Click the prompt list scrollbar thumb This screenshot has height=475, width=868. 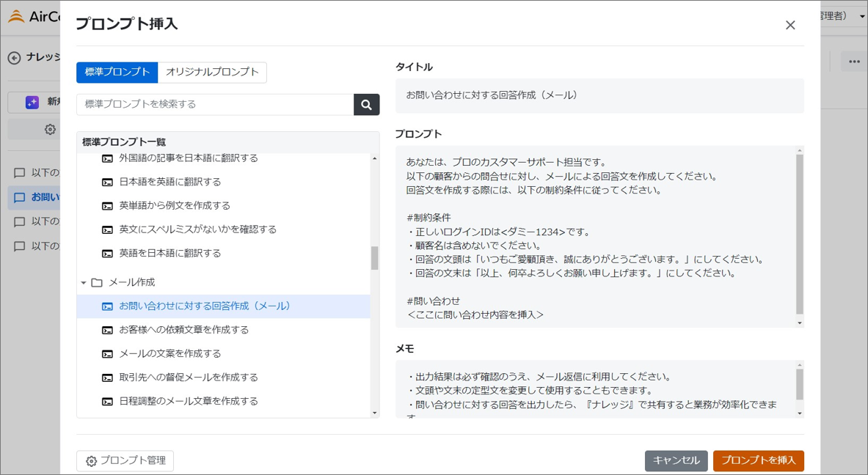[x=374, y=258]
